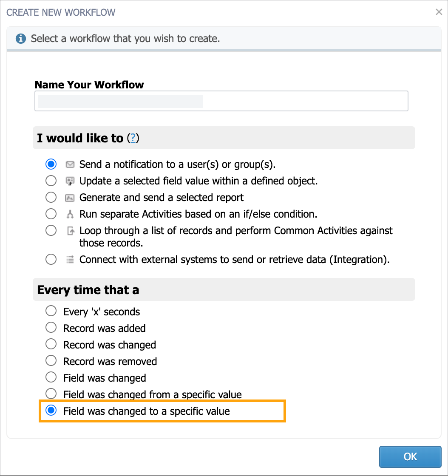The image size is (448, 476).
Task: Click the OK button
Action: click(x=410, y=456)
